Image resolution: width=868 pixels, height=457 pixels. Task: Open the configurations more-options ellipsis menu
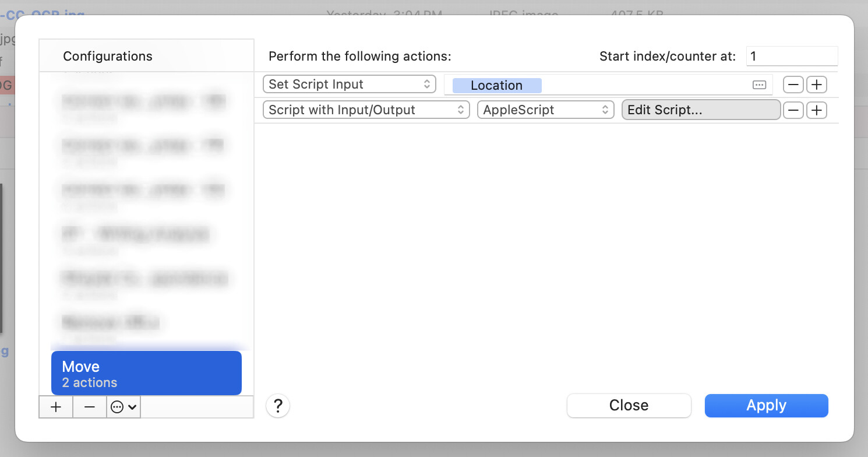pyautogui.click(x=124, y=407)
